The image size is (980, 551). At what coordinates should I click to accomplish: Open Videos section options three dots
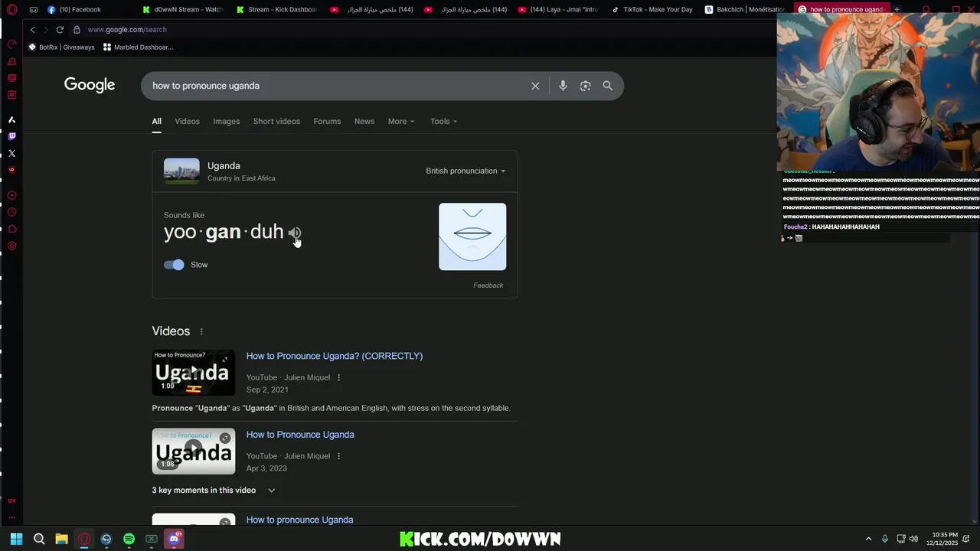coord(201,331)
